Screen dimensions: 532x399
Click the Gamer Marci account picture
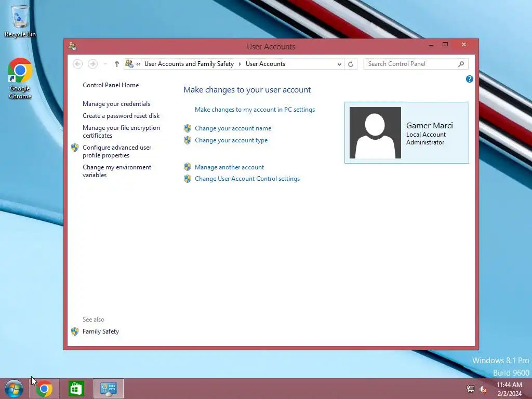[375, 132]
